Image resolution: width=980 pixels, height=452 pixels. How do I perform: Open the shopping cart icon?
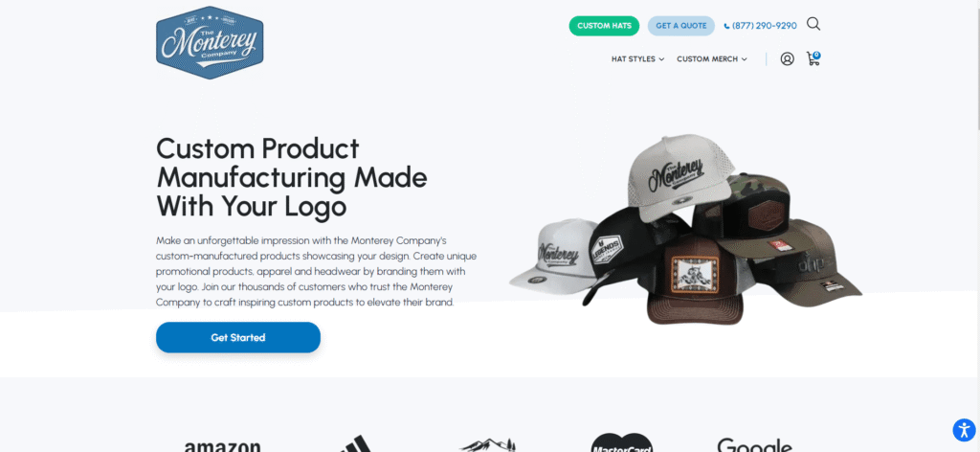[813, 58]
